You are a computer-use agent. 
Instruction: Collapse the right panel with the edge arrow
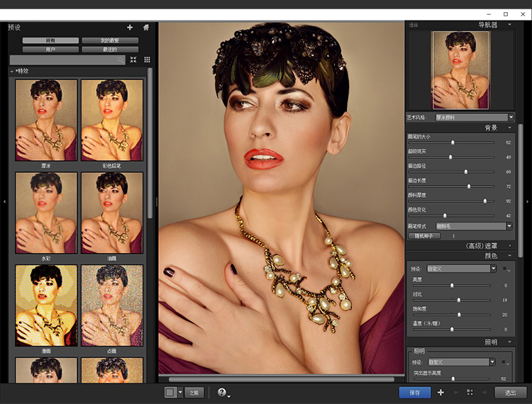pos(527,202)
